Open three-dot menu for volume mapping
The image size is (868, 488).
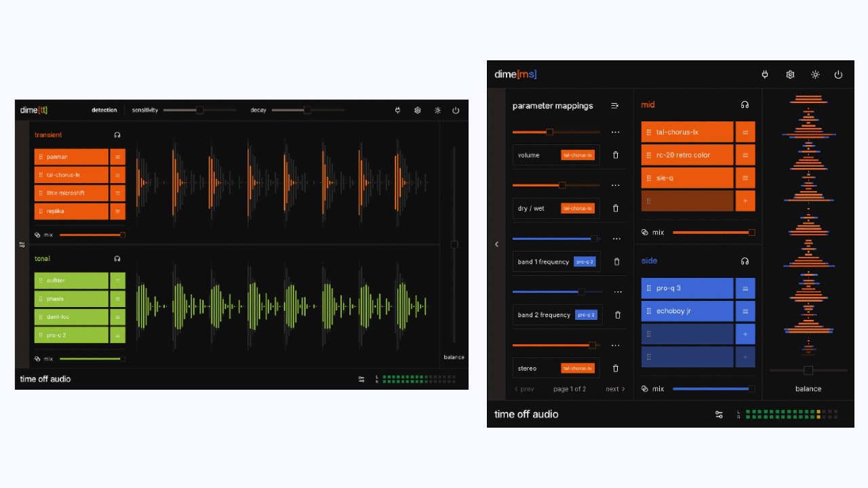point(616,132)
